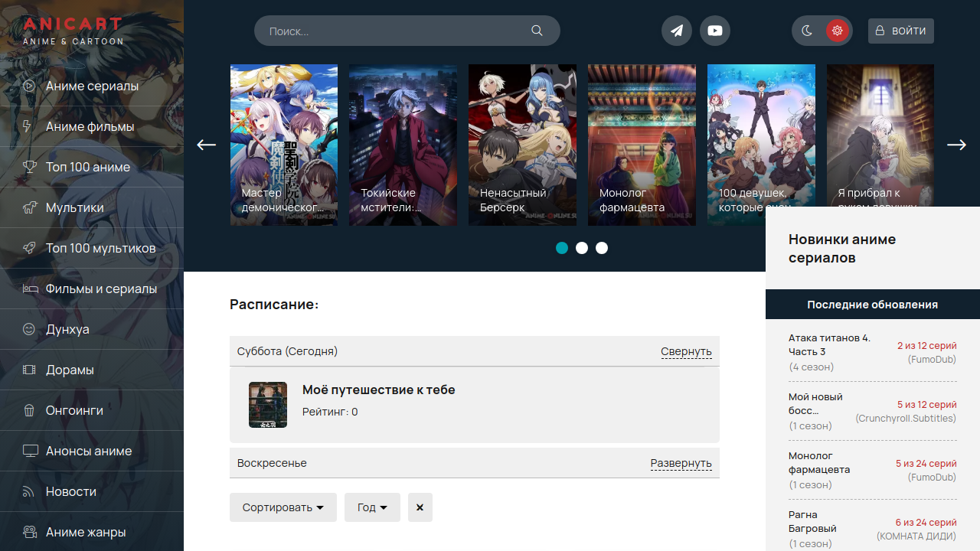Viewport: 980px width, 551px height.
Task: Open Аниме сериалы menu item
Action: click(92, 86)
